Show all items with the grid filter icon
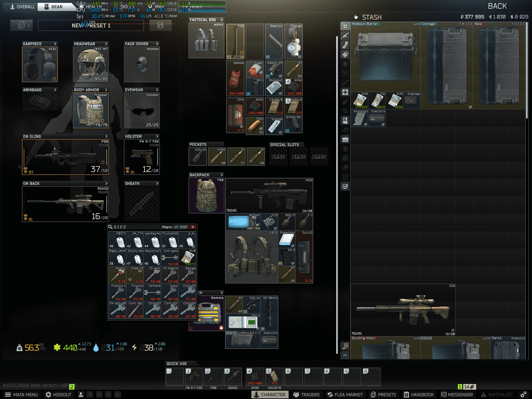The image size is (532, 399). (x=345, y=26)
